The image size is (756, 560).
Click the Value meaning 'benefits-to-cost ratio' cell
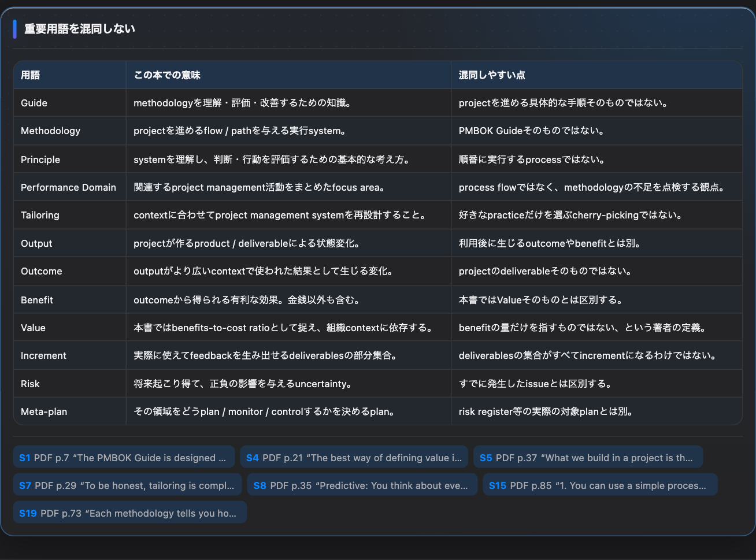[x=288, y=327]
